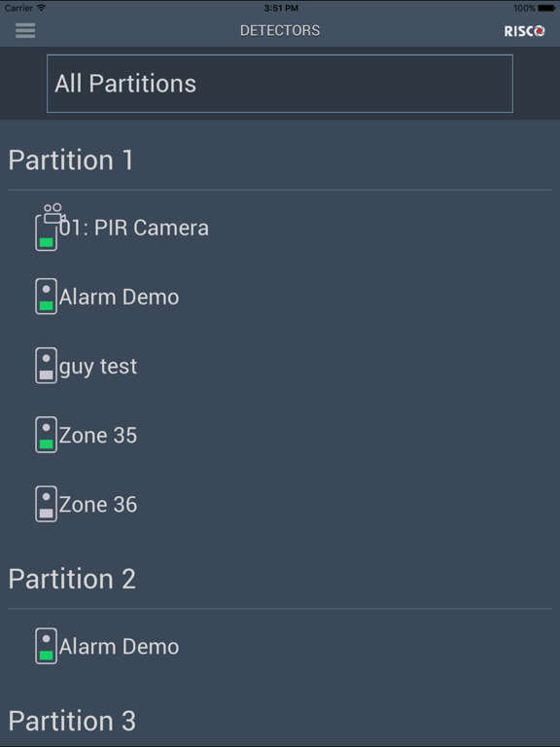Select the 01: PIR Camera detector
The width and height of the screenshot is (560, 747).
[x=134, y=228]
